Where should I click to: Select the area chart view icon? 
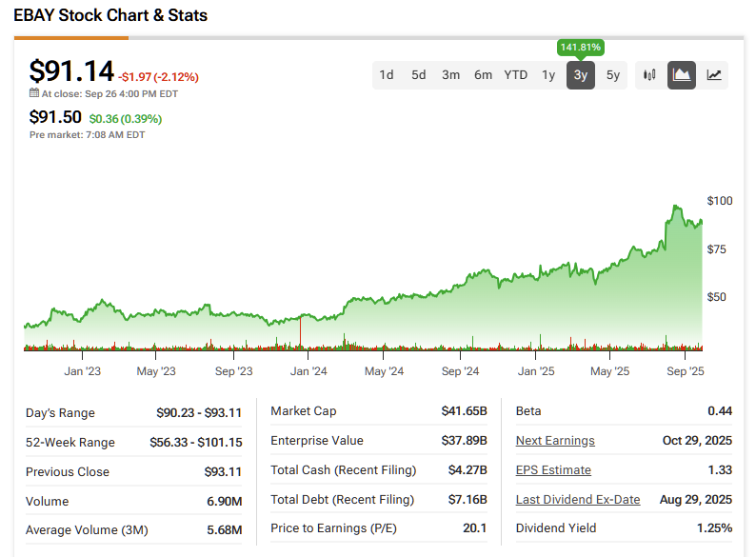pyautogui.click(x=682, y=75)
